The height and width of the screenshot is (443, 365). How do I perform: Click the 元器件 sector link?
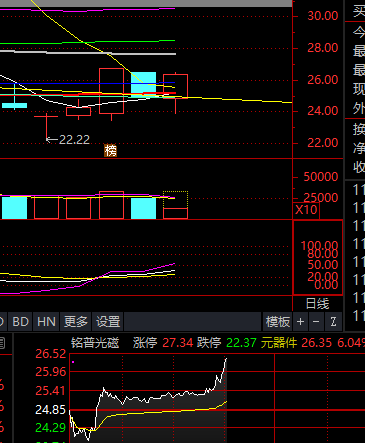click(279, 343)
